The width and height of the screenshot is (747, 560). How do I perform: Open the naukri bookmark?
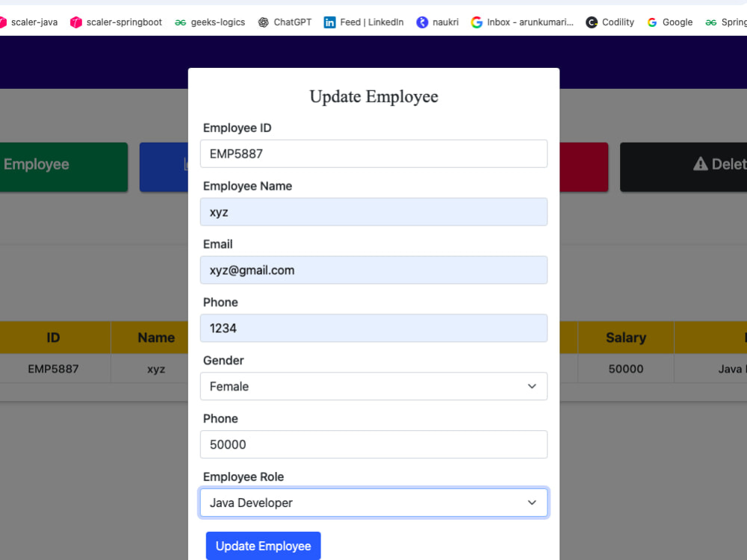coord(437,22)
